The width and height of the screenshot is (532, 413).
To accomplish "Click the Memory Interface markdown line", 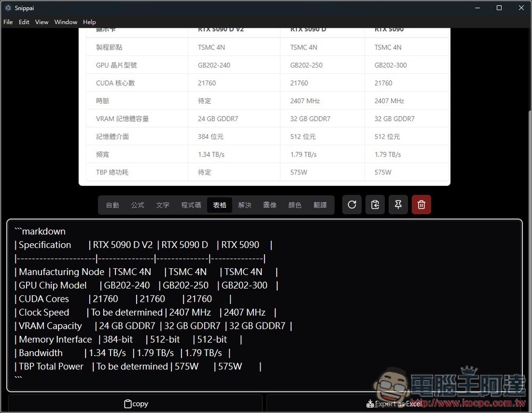I will (x=128, y=340).
